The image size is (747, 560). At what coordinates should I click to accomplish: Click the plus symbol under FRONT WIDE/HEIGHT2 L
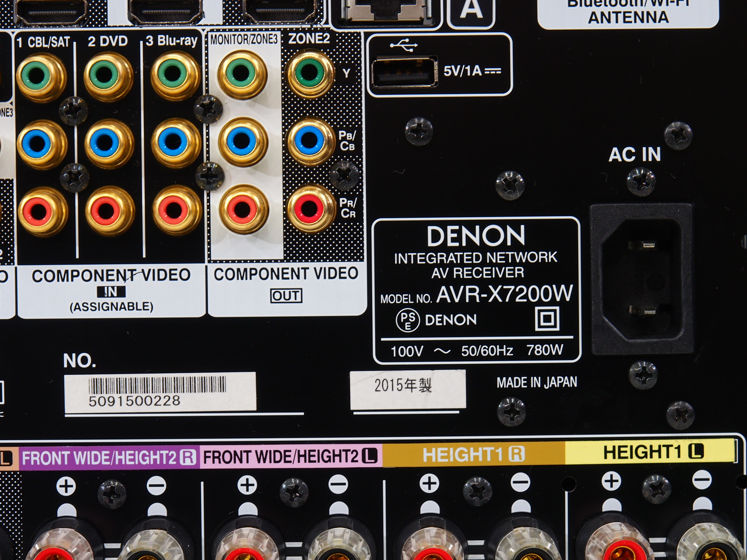tap(247, 485)
